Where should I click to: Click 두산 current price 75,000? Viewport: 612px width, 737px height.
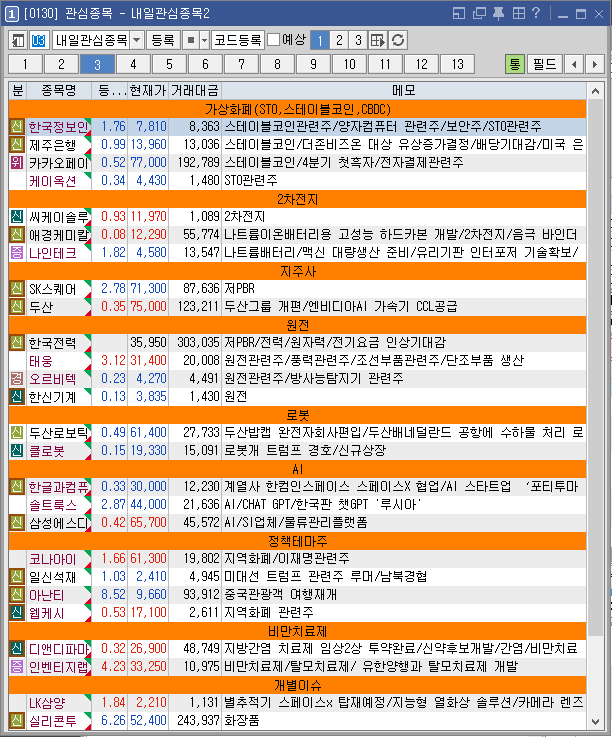[x=149, y=306]
